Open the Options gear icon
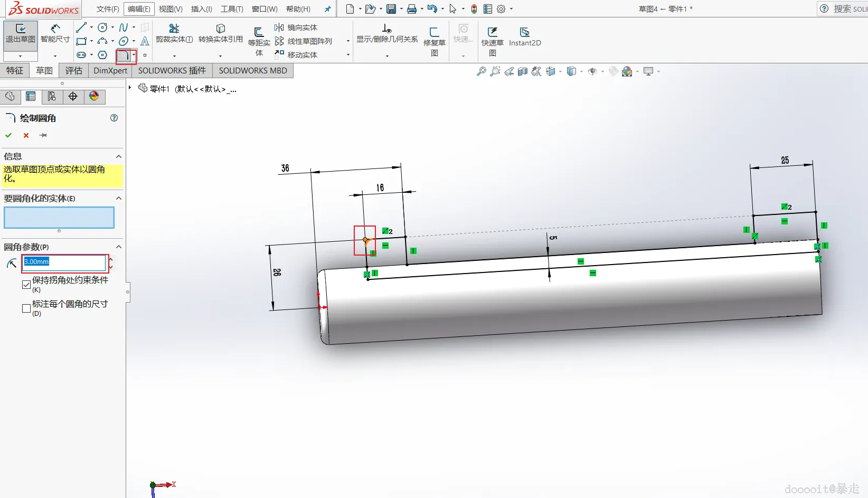 pos(501,9)
